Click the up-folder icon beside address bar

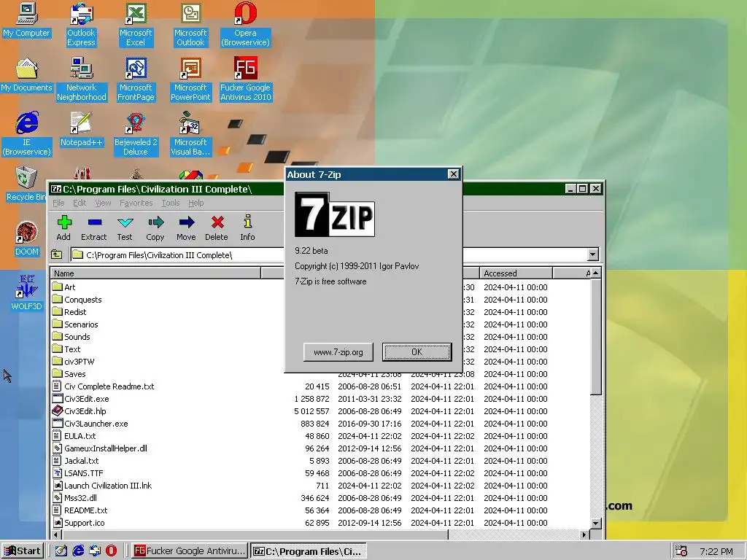57,254
